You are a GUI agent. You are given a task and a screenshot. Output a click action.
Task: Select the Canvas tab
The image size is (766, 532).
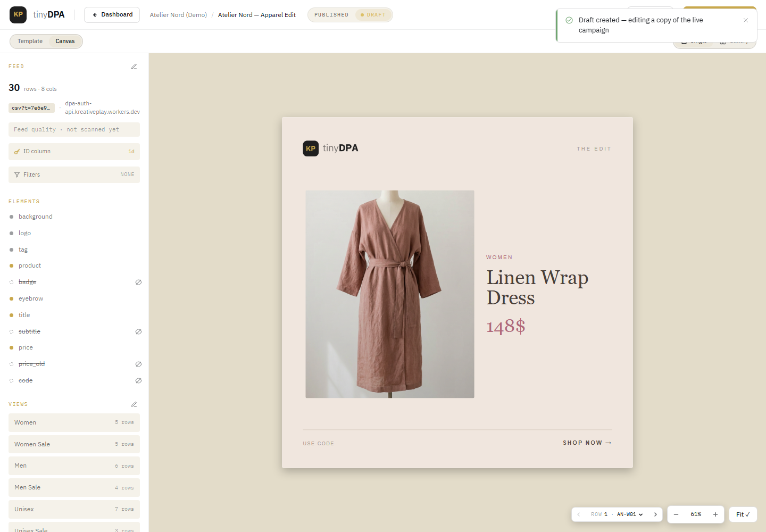coord(65,41)
